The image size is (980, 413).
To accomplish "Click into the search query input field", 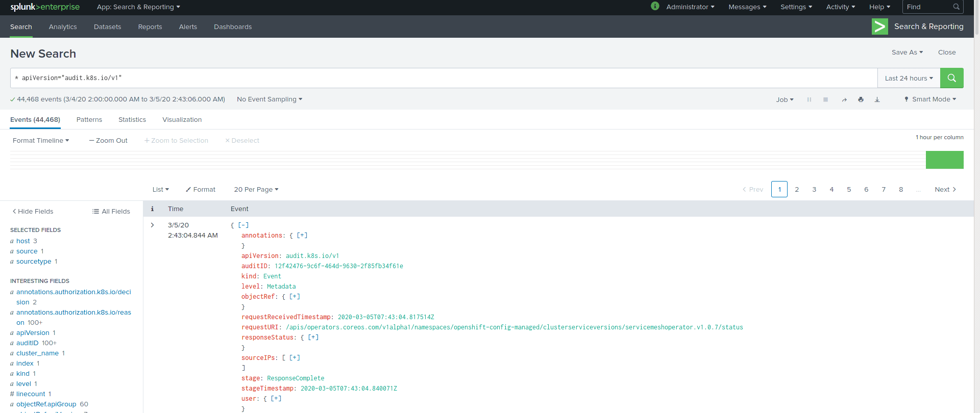I will coord(444,78).
